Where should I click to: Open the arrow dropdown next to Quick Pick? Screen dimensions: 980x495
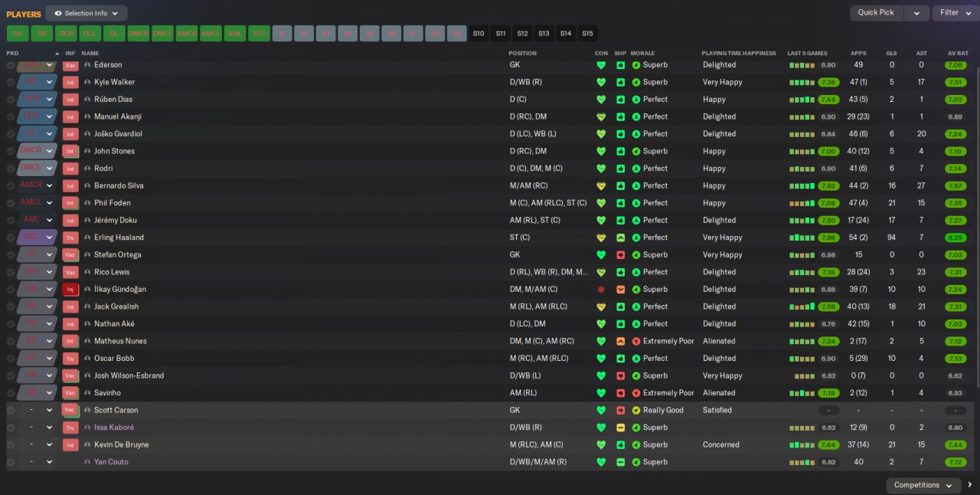coord(916,13)
